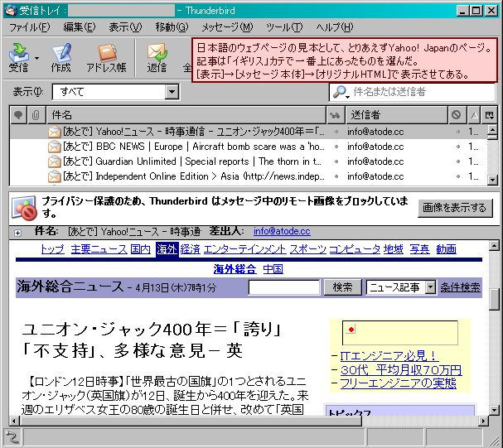Click the 検索 button
The width and height of the screenshot is (503, 448).
(342, 287)
